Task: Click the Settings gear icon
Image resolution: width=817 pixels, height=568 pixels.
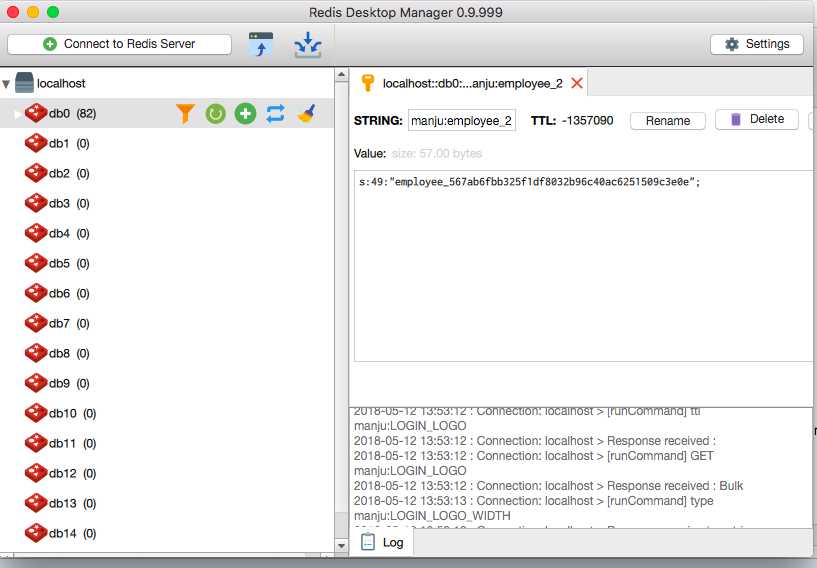Action: 732,44
